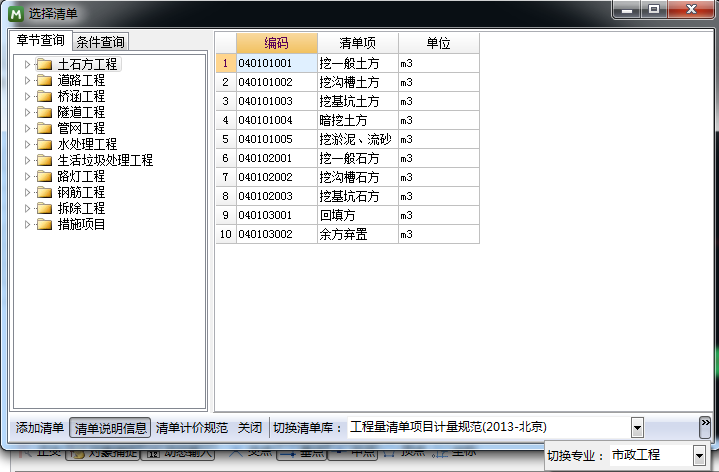Click the 清单计价规范 button
719x472 pixels.
click(192, 428)
